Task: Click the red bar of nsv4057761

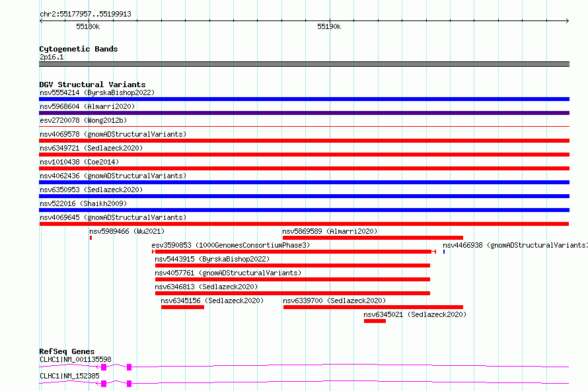Action: point(293,279)
